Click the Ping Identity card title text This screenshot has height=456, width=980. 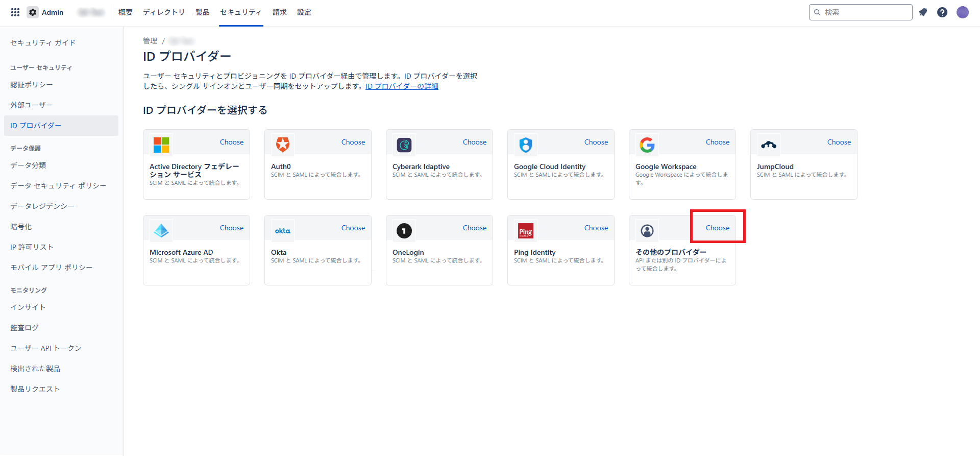[535, 252]
